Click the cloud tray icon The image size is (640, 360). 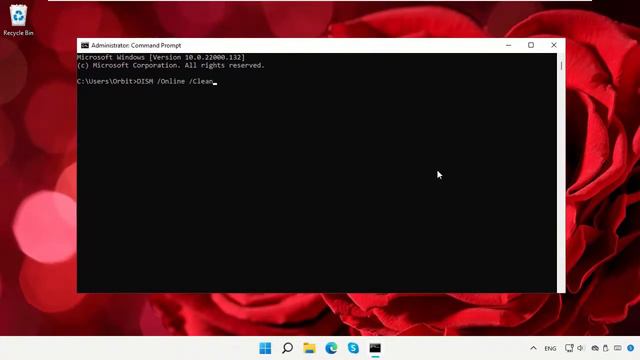coord(595,348)
